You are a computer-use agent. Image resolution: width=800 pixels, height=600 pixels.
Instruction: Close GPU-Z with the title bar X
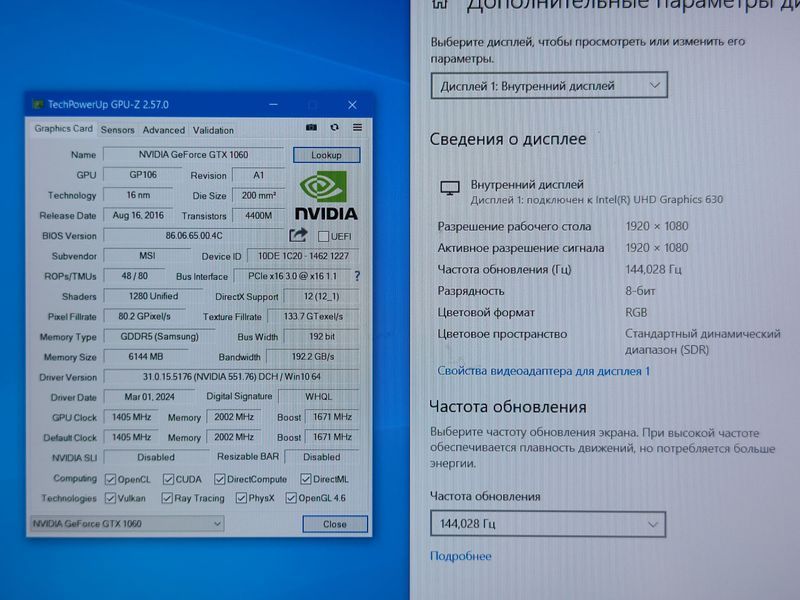click(x=352, y=105)
